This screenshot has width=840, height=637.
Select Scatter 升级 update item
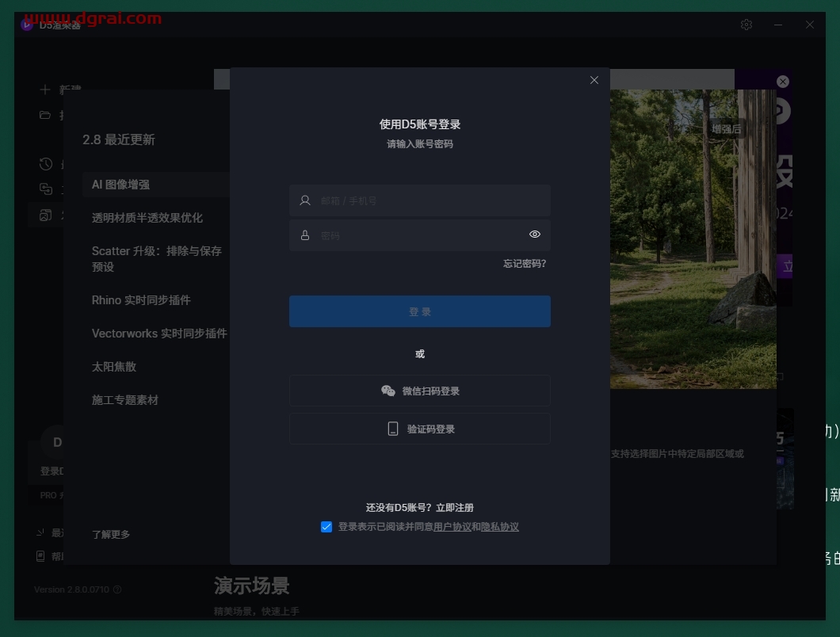156,259
